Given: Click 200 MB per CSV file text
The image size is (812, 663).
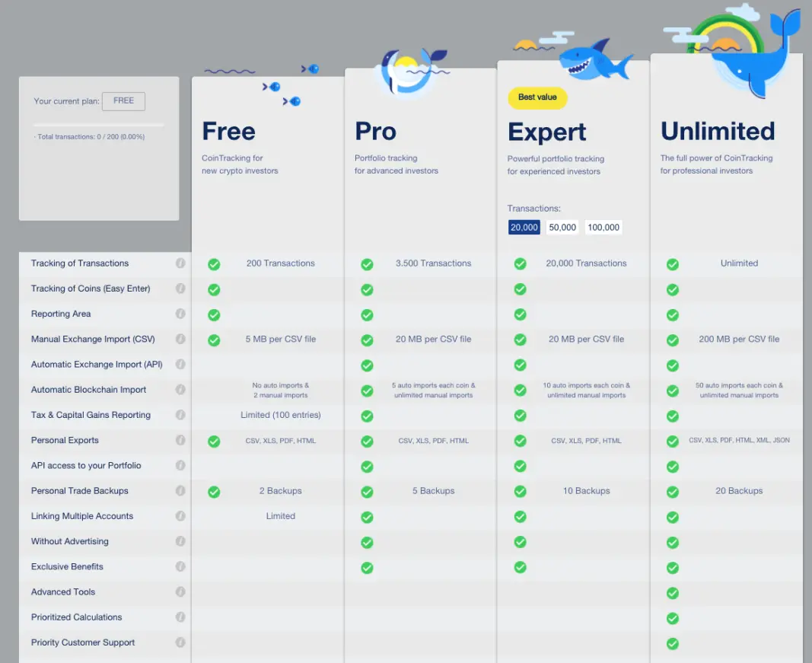Looking at the screenshot, I should coord(739,339).
